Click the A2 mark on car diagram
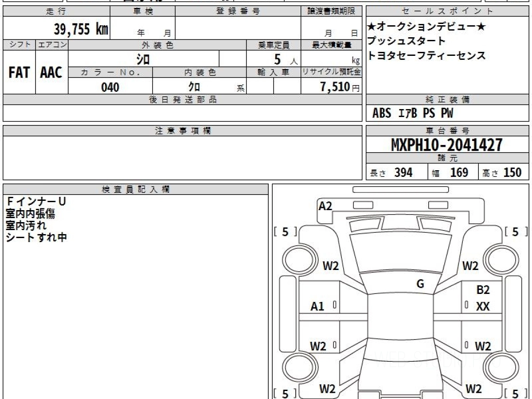The image size is (532, 399). click(x=325, y=206)
